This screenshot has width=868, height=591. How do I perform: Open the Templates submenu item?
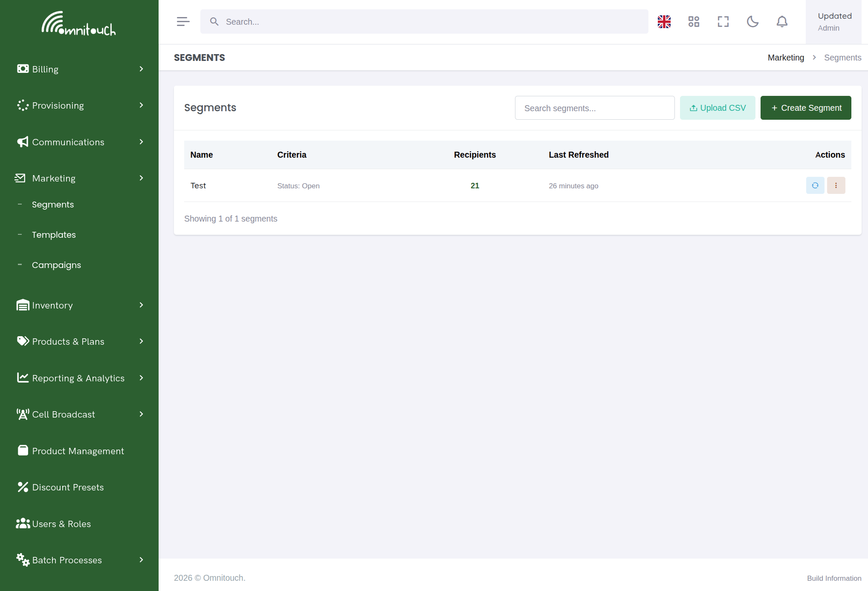(54, 235)
